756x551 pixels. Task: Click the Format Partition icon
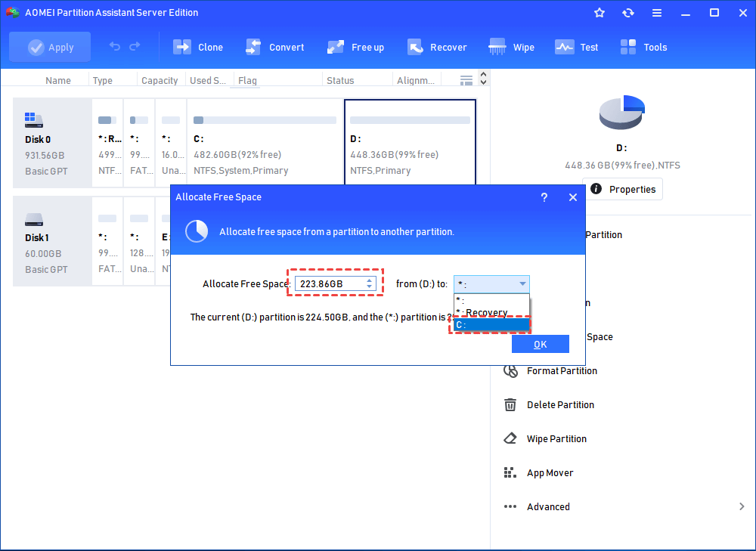coord(510,370)
